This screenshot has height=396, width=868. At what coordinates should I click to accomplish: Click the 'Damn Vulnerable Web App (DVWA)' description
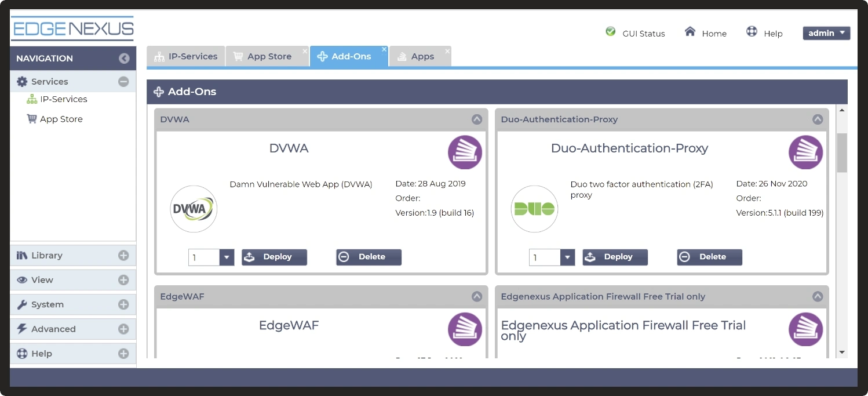(x=301, y=184)
